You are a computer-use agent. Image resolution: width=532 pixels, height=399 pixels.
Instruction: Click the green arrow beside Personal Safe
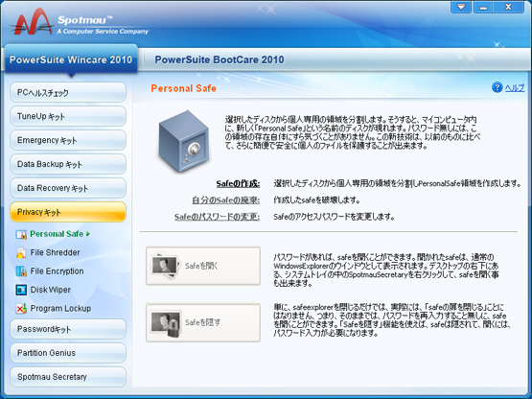[88, 234]
